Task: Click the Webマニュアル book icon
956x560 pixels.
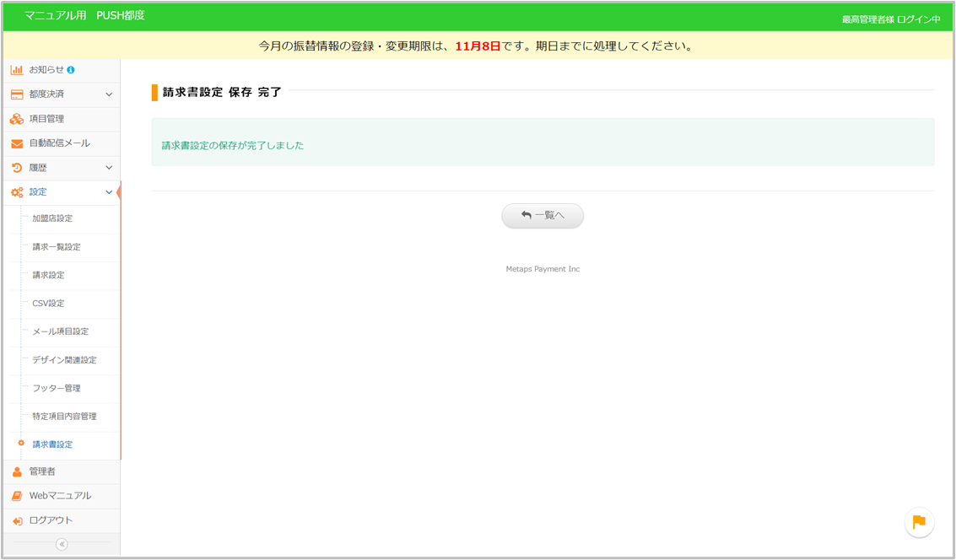Action: pos(17,496)
